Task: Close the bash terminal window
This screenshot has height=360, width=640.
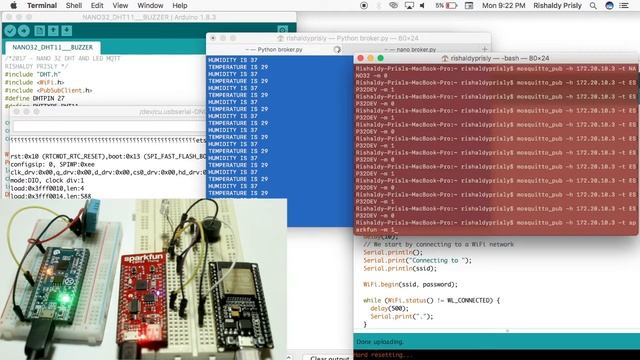Action: click(x=360, y=58)
